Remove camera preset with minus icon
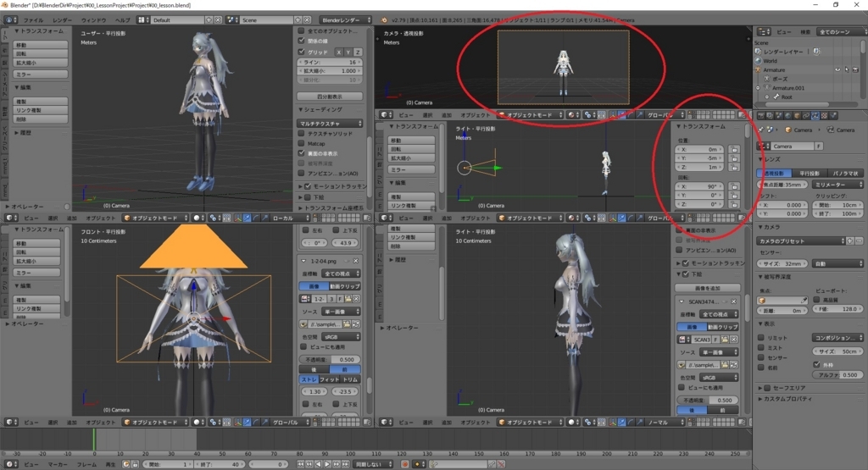 point(860,241)
